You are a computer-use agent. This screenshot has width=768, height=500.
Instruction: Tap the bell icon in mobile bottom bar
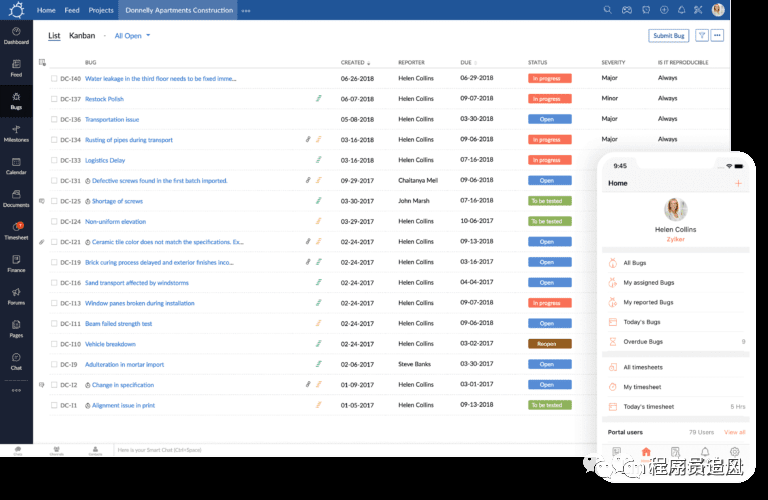point(705,452)
